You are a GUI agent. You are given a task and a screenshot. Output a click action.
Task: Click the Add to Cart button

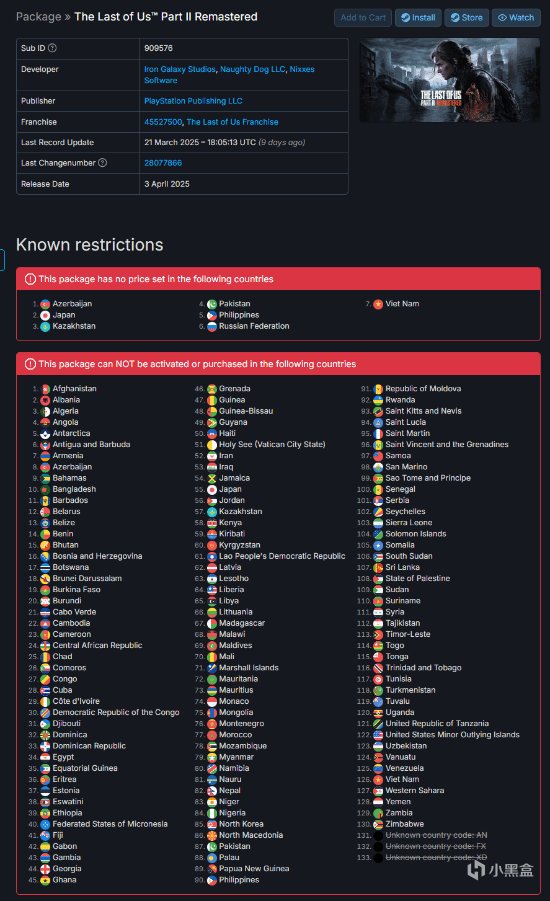pos(363,18)
